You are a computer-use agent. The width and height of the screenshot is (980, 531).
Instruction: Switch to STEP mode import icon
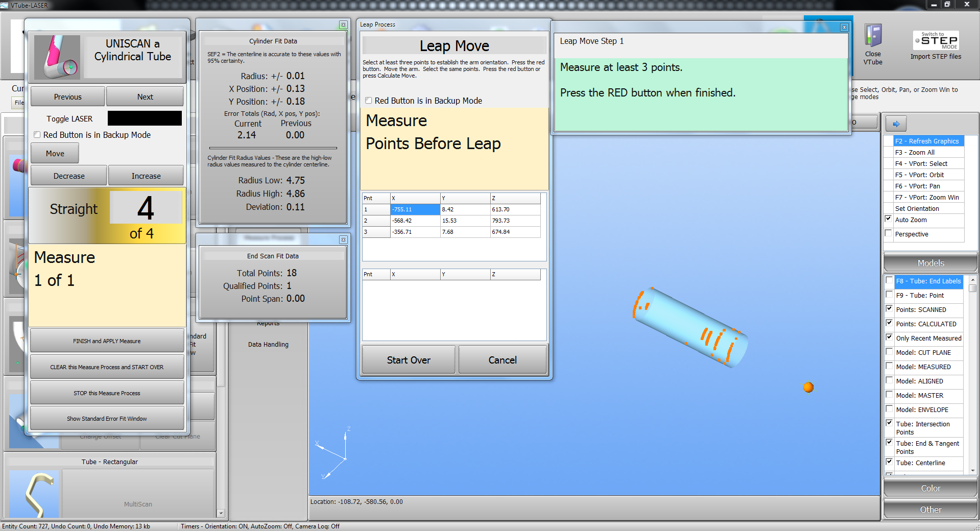coord(936,41)
